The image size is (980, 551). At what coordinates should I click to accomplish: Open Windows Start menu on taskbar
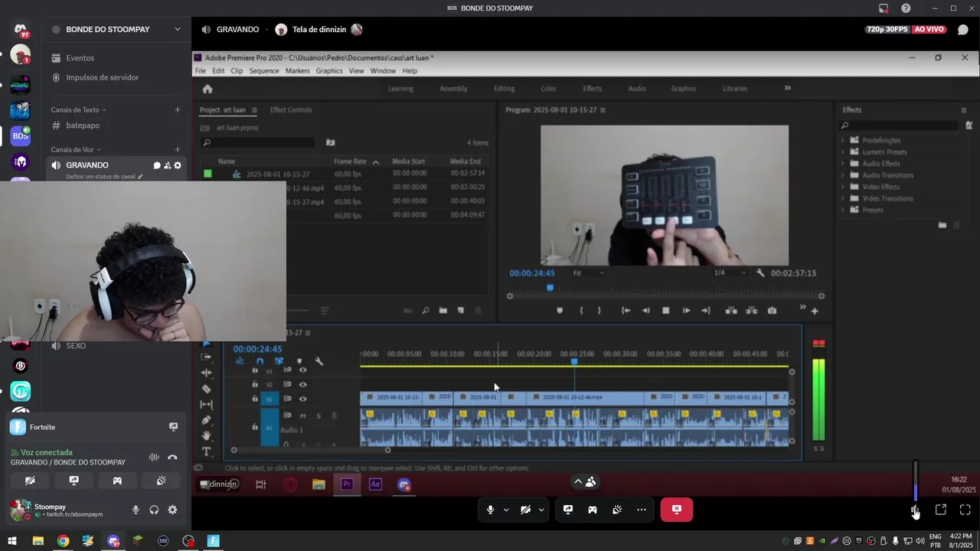tap(12, 541)
